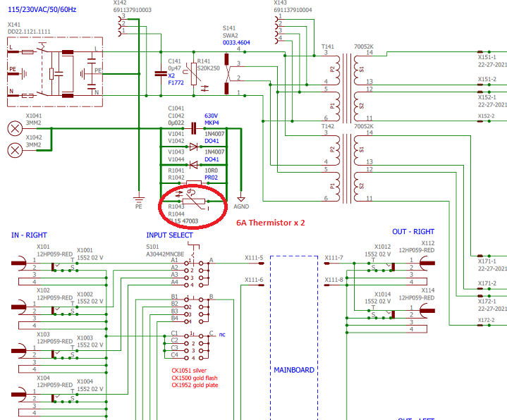The image size is (507, 420).
Task: Click the blue F1772 label
Action: pos(176,82)
